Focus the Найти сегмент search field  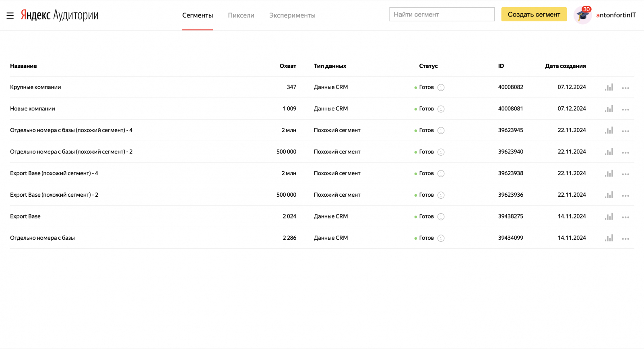click(x=442, y=15)
